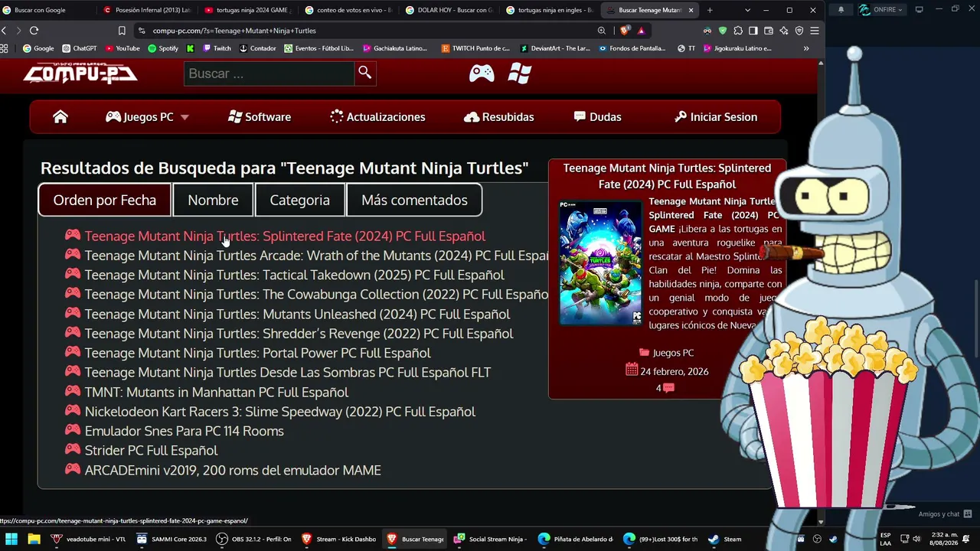Open Mutants Unleashed (2024) result
This screenshot has height=551, width=980.
click(x=297, y=314)
